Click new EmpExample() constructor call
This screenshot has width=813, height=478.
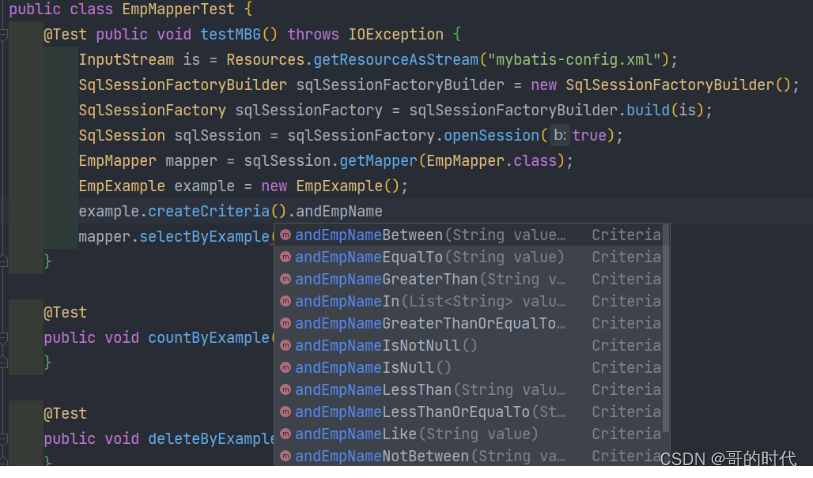click(x=330, y=186)
